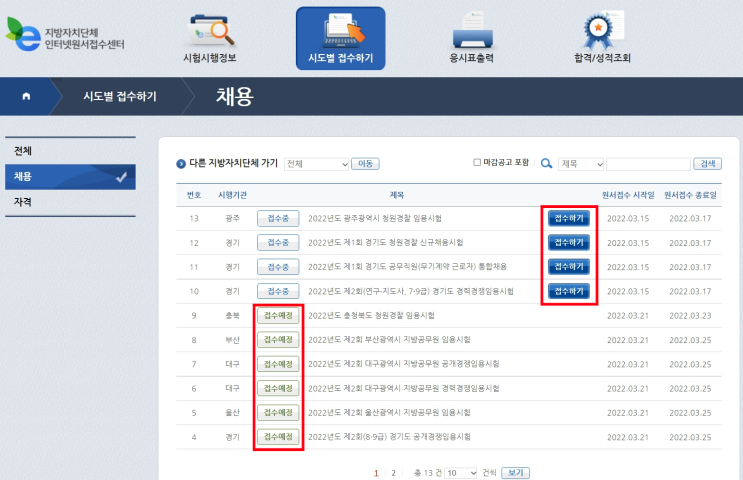Select the 시도별 접수하기 icon tab

point(341,38)
